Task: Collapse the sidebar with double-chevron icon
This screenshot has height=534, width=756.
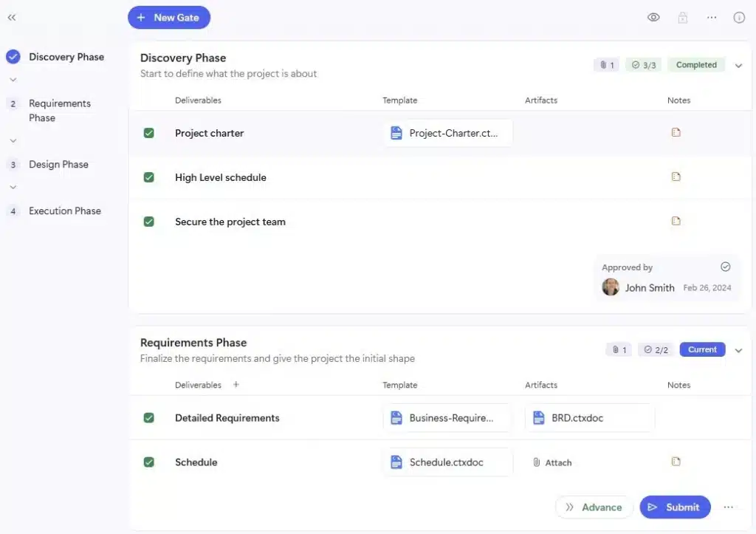Action: coord(12,17)
